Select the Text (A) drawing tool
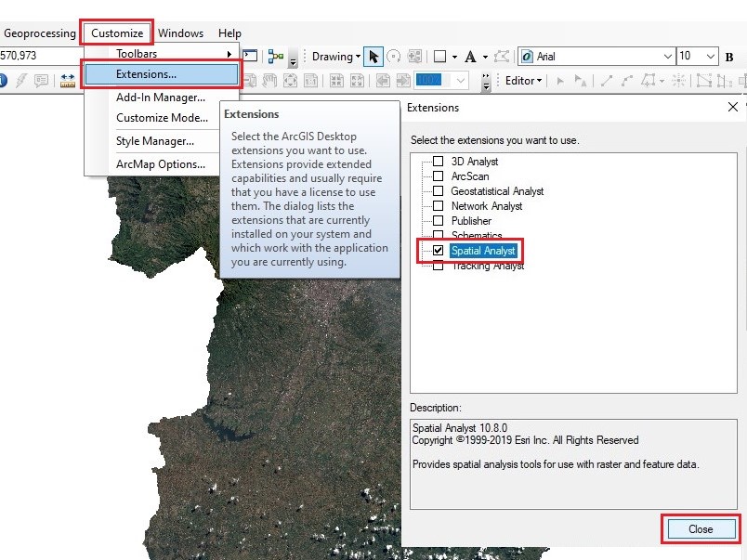Screen dimensions: 747x560 click(x=471, y=57)
